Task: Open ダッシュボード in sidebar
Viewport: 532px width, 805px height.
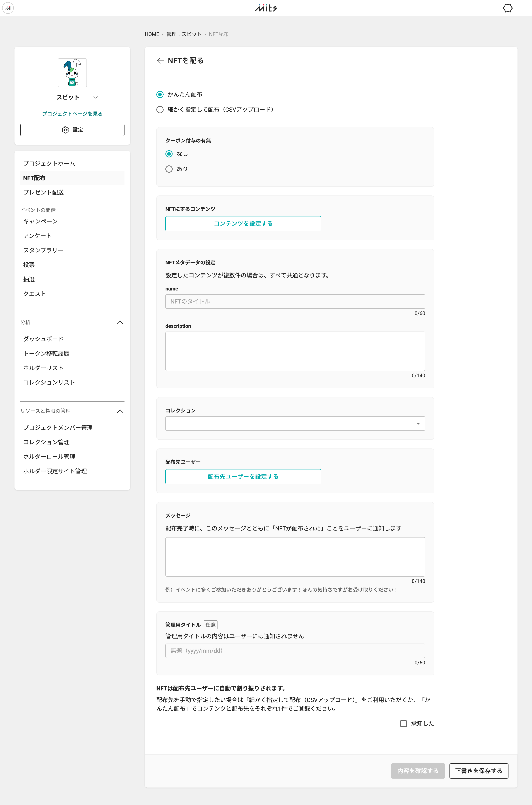Action: coord(72,339)
